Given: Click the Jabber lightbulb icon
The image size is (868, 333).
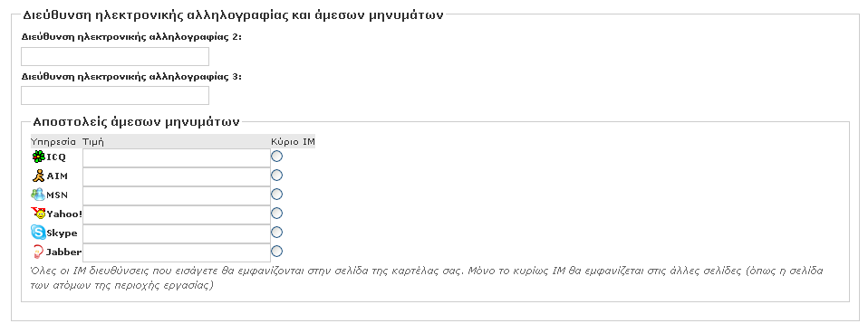Looking at the screenshot, I should tap(38, 252).
